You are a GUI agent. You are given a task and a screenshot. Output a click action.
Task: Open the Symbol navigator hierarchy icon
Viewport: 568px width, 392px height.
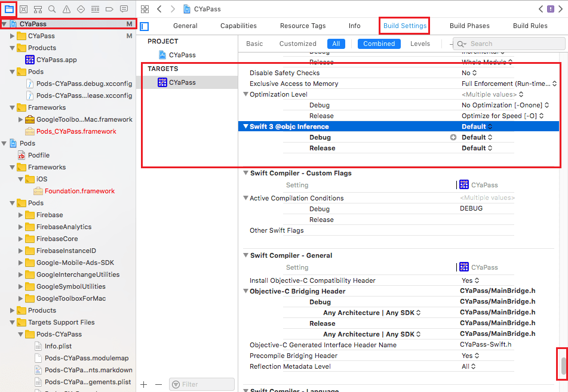(38, 9)
